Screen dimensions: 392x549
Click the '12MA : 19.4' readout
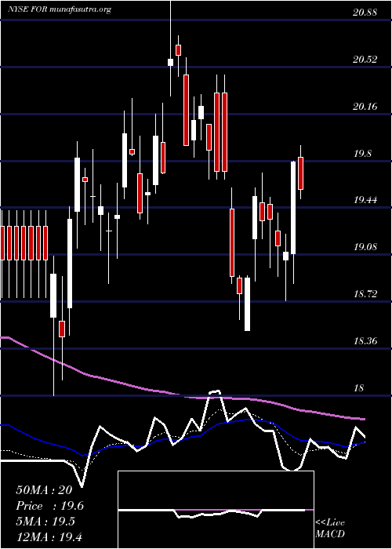click(49, 536)
